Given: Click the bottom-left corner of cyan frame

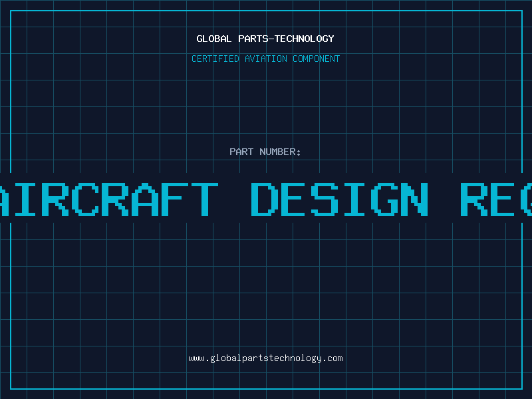Looking at the screenshot, I should pyautogui.click(x=11, y=388).
